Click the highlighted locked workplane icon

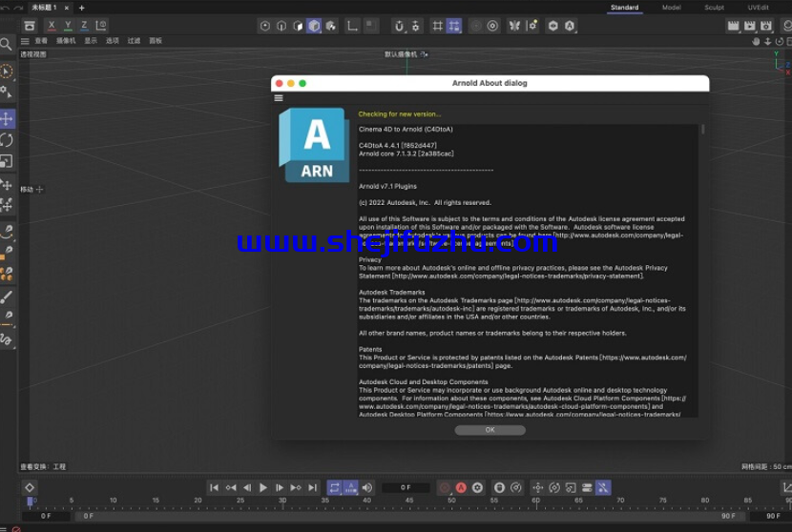tap(454, 26)
